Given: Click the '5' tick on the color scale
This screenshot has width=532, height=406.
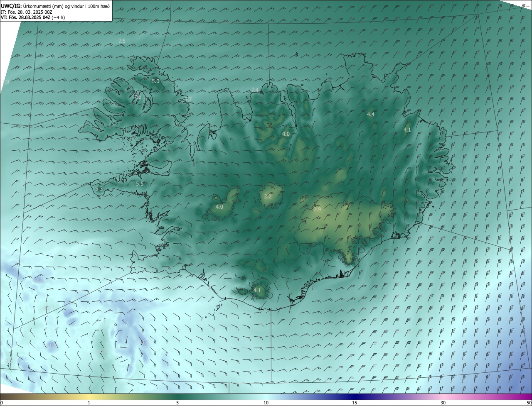Looking at the screenshot, I should (x=177, y=403).
